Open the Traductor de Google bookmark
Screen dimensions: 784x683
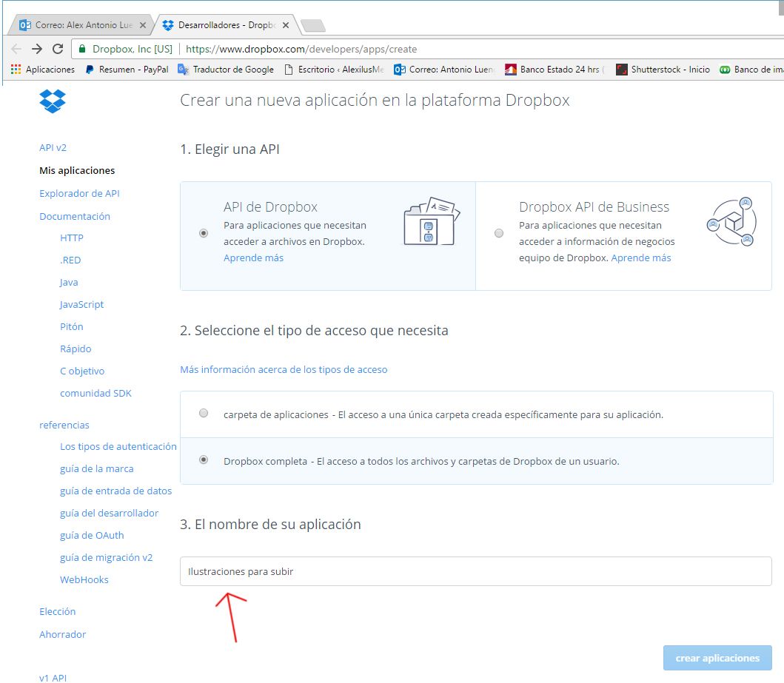coord(226,70)
